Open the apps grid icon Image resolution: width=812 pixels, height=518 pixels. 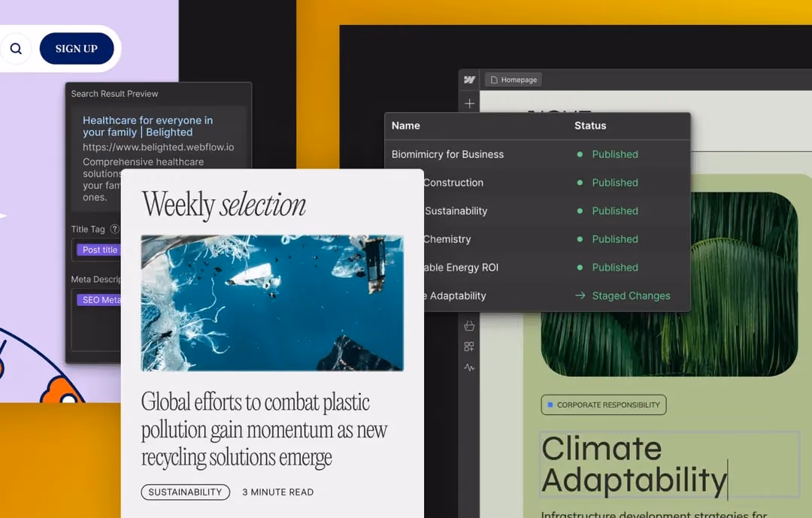(469, 347)
